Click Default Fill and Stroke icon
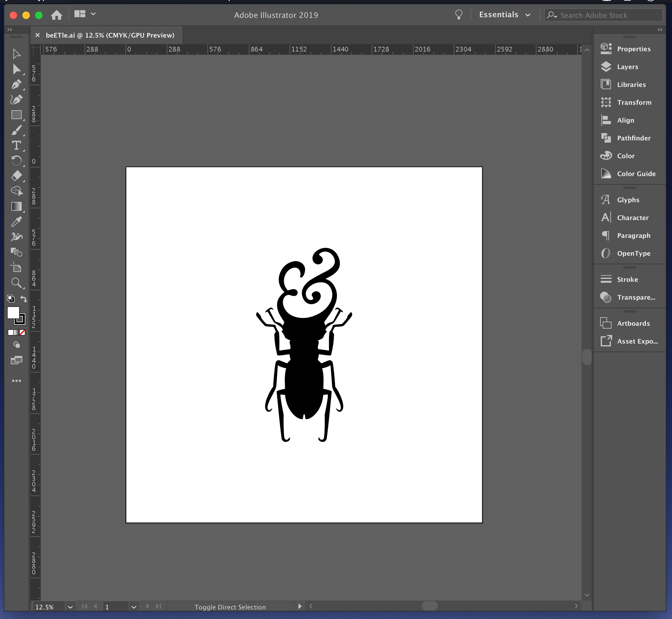Image resolution: width=672 pixels, height=619 pixels. click(x=11, y=298)
